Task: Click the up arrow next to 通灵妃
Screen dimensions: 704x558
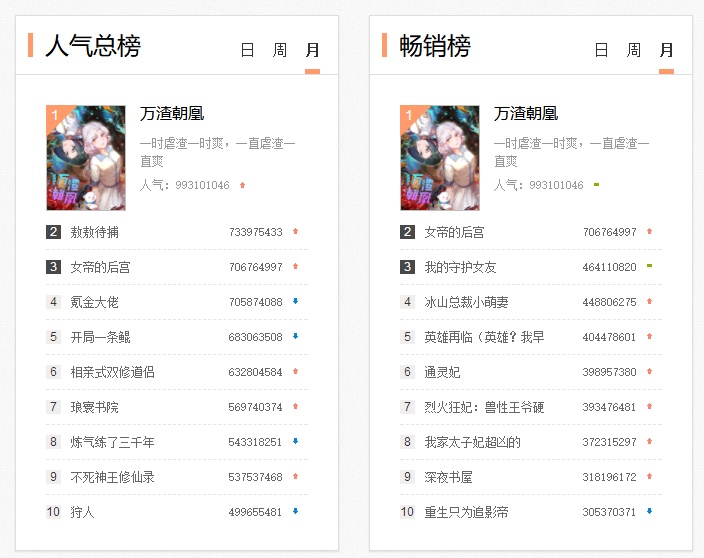Action: pos(650,372)
